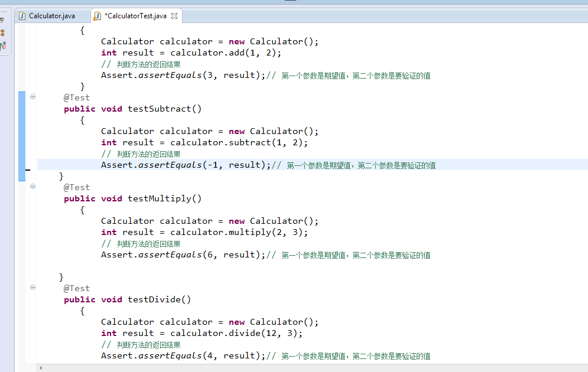This screenshot has width=588, height=372.
Task: Select the *CalculatorTest.java editor tab
Action: tap(135, 16)
